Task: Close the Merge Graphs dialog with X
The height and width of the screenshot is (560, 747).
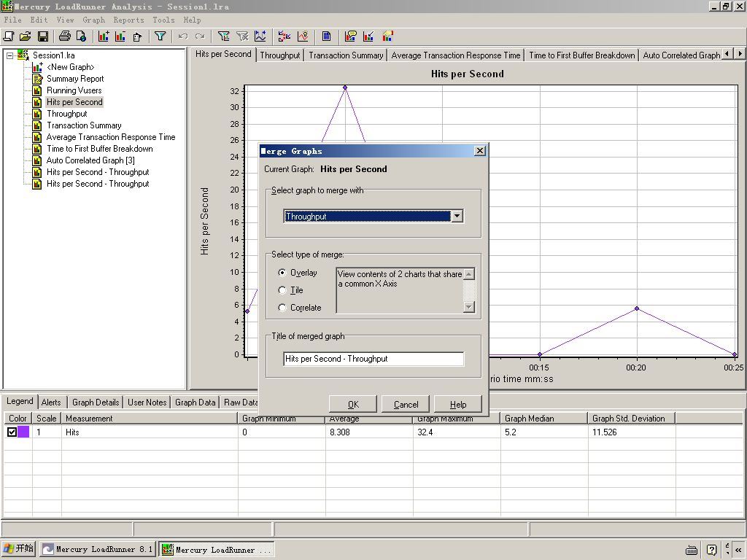Action: coord(480,151)
